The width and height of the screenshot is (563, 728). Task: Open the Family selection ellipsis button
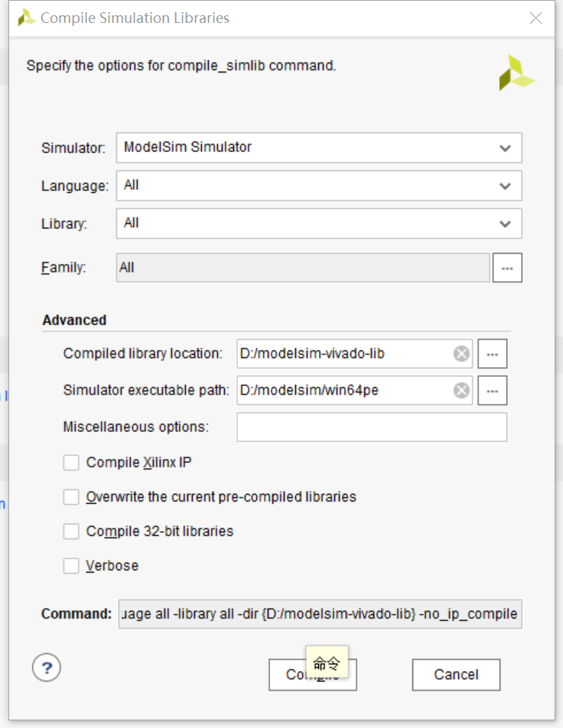point(507,268)
